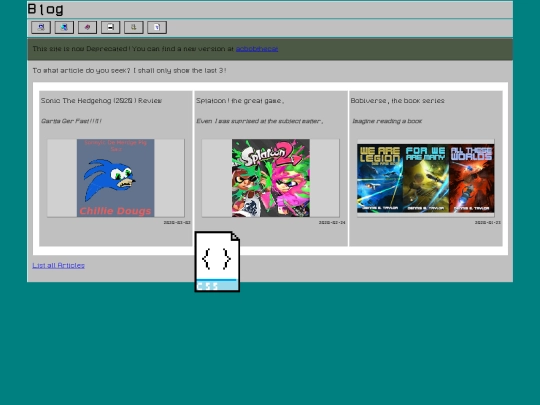Click the Chillie Dougs Sonic thumbnail

[x=115, y=178]
